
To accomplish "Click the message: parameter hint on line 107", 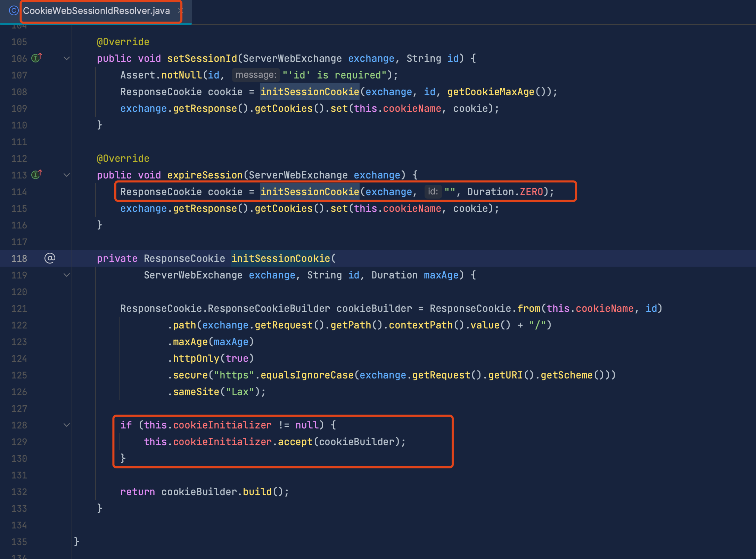I will coord(256,75).
